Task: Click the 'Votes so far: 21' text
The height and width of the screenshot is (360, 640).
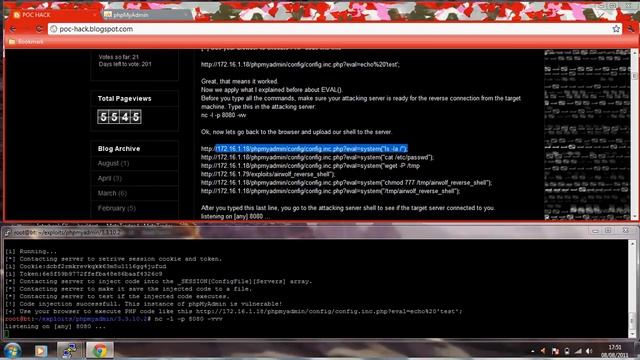Action: tap(118, 57)
